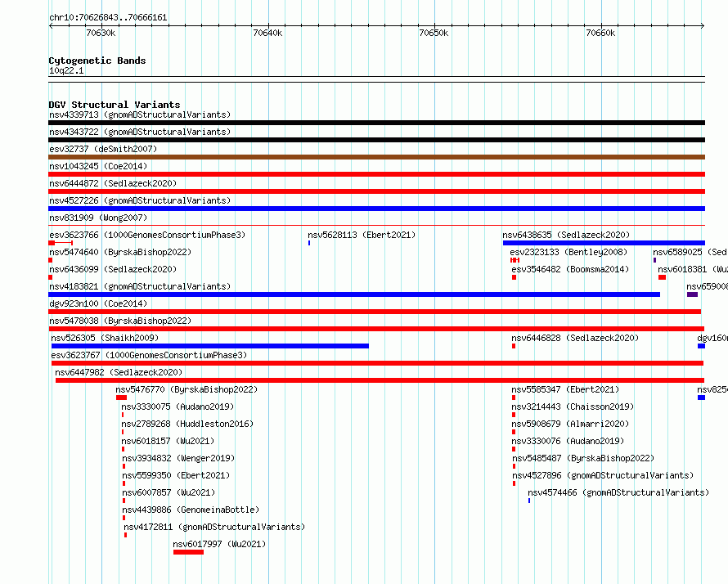This screenshot has width=728, height=584.
Task: Select the nsv526305 Shaikh2009 label
Action: click(x=105, y=338)
